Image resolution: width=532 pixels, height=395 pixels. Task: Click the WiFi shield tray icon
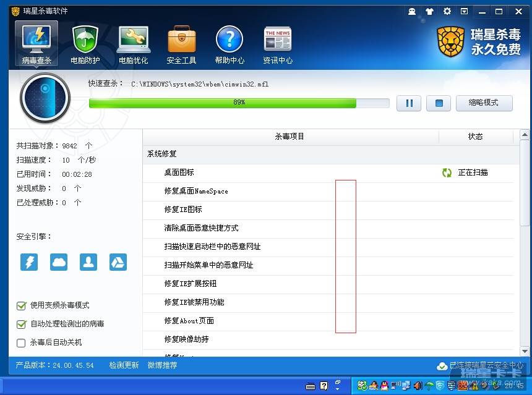(440, 386)
